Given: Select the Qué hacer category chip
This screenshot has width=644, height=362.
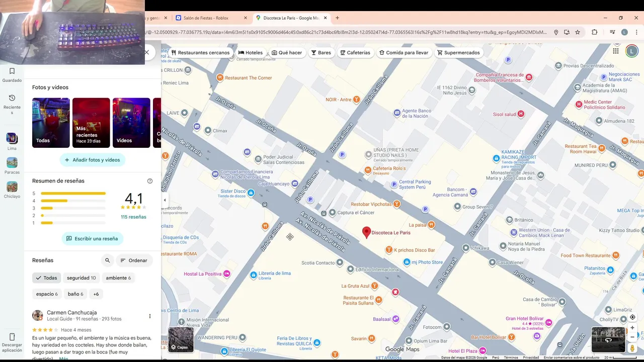Looking at the screenshot, I should [x=287, y=53].
